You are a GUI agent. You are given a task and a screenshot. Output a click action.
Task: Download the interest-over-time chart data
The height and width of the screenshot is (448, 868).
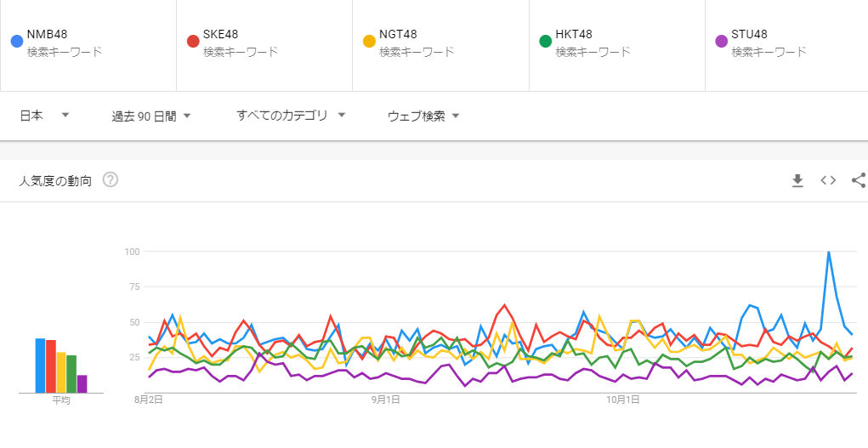click(797, 180)
